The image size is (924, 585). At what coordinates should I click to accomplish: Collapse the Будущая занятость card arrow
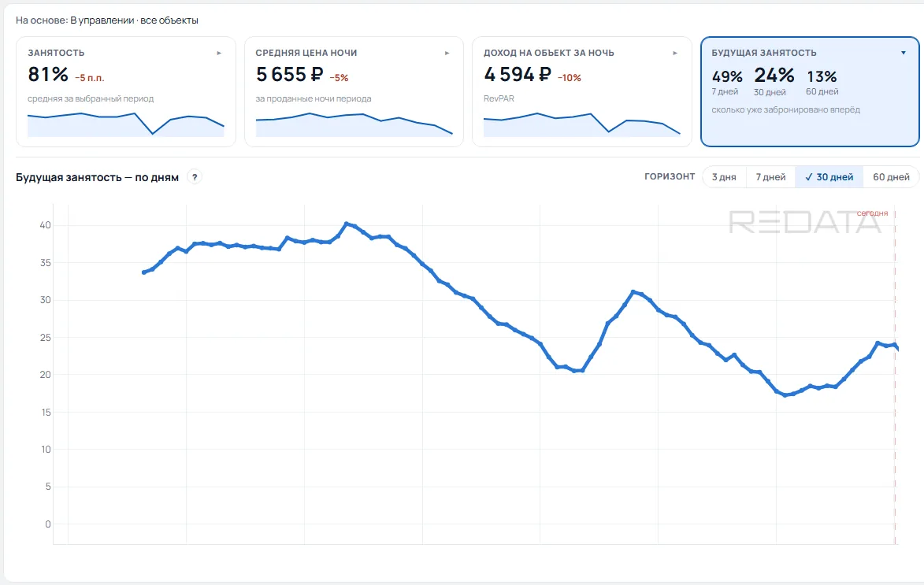click(x=904, y=53)
